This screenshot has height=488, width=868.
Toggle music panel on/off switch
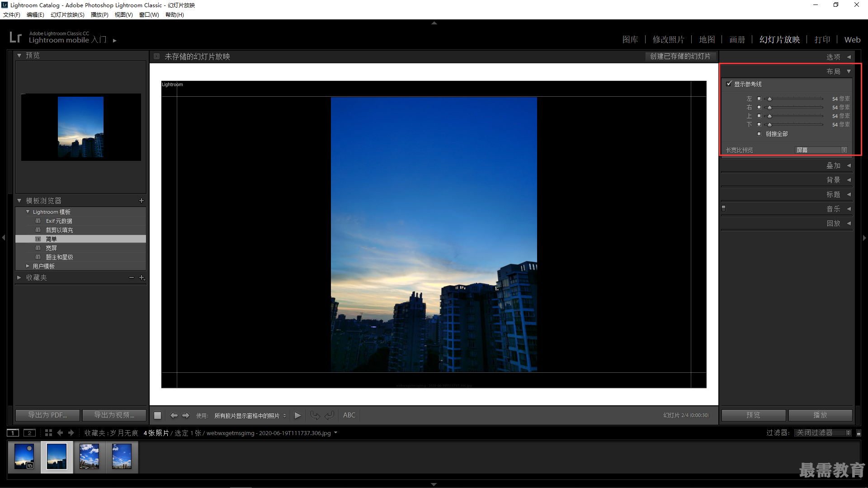click(x=723, y=208)
